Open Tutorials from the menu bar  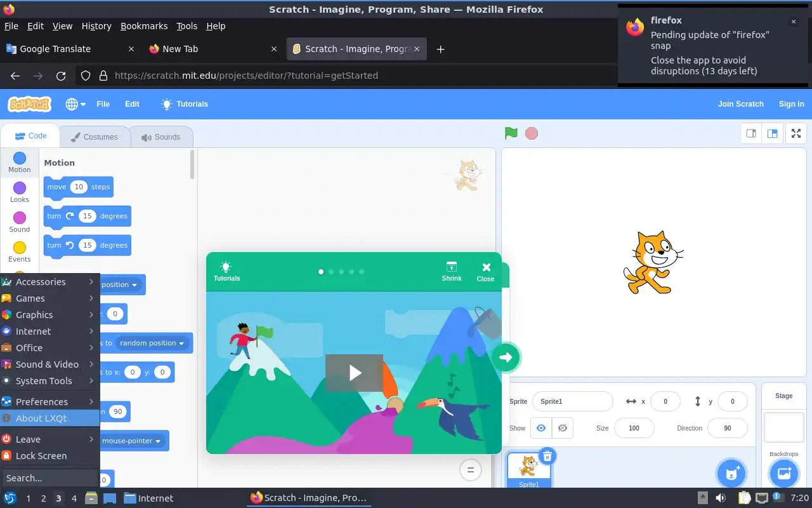[x=185, y=104]
